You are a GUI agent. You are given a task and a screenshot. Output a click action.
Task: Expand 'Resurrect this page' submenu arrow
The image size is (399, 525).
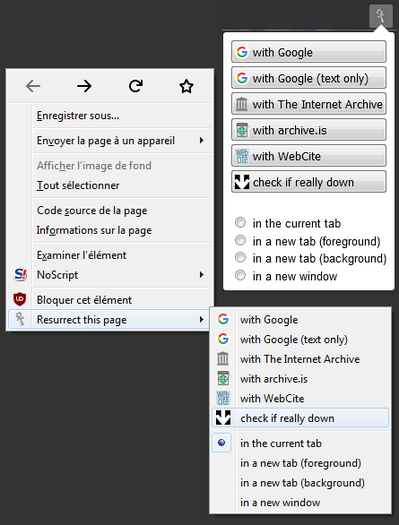(x=202, y=319)
